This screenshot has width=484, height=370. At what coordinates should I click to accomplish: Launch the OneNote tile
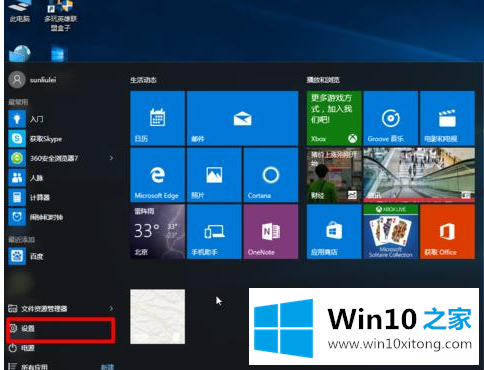click(x=271, y=232)
